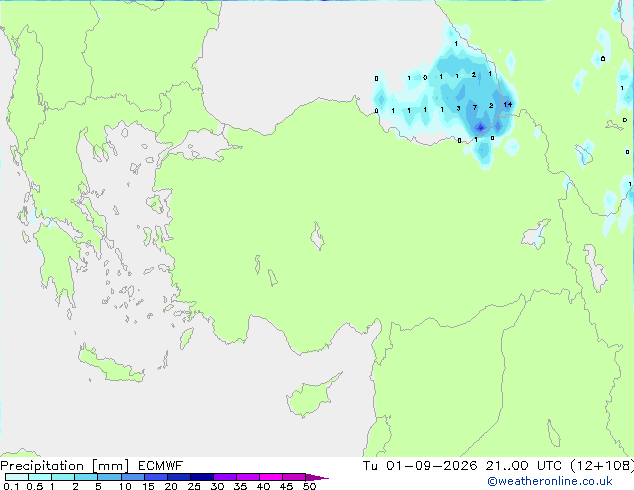The width and height of the screenshot is (634, 490).
Task: Select the 5–10 mm legend color swatch
Action: click(109, 477)
